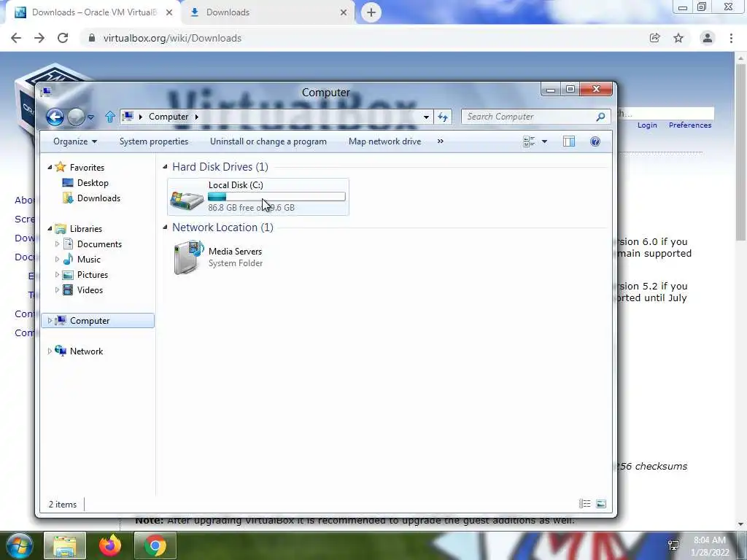This screenshot has height=560, width=747.
Task: Select Favorites in the sidebar
Action: click(87, 167)
